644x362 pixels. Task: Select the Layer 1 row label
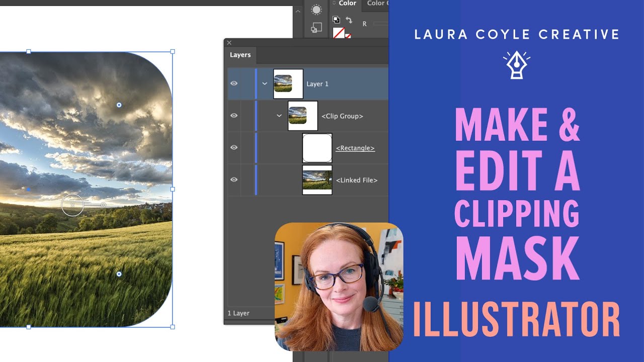(317, 84)
